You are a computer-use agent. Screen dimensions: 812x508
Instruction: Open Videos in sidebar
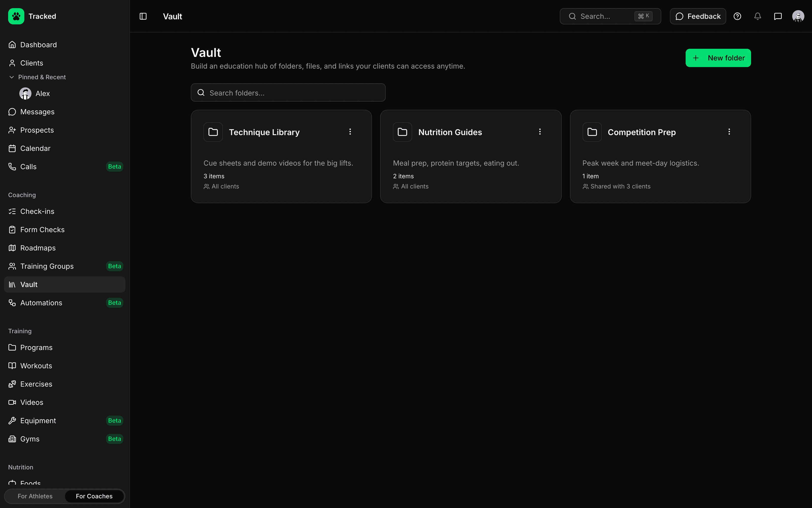[x=64, y=403]
